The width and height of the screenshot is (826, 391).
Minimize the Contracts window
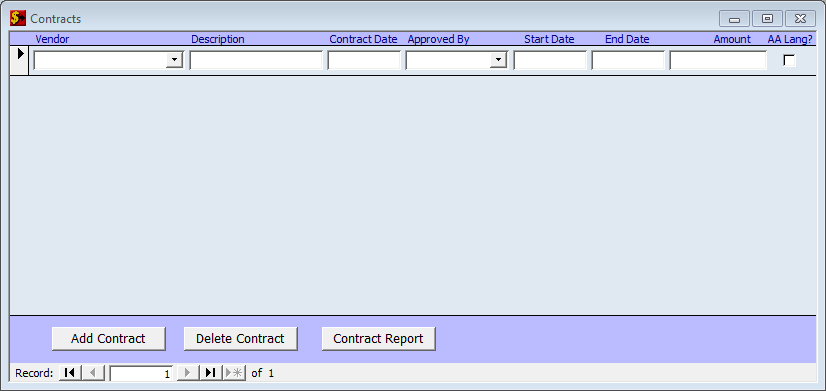[x=734, y=18]
